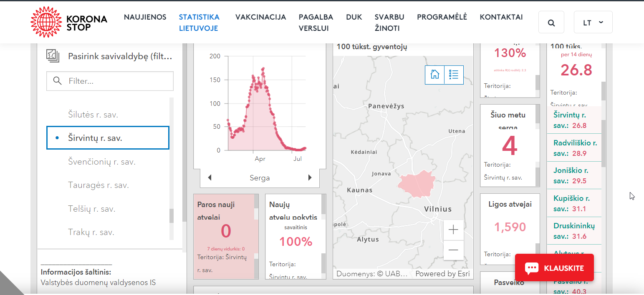This screenshot has width=644, height=295.
Task: Go to previous chart with left arrow
Action: click(210, 178)
